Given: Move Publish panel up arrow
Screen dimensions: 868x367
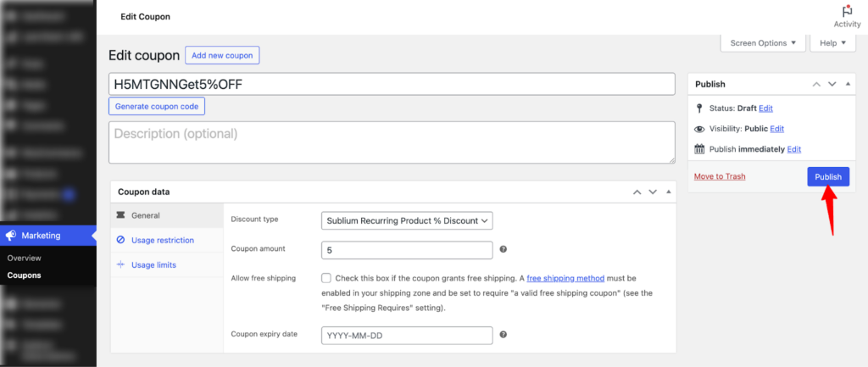Looking at the screenshot, I should coord(816,84).
